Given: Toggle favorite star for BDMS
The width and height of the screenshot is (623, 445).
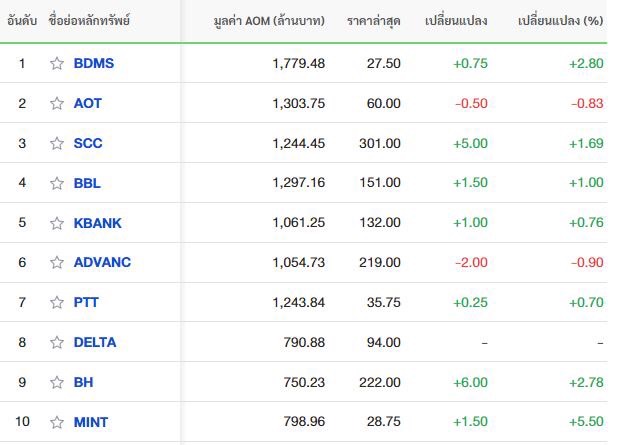Looking at the screenshot, I should pos(57,64).
